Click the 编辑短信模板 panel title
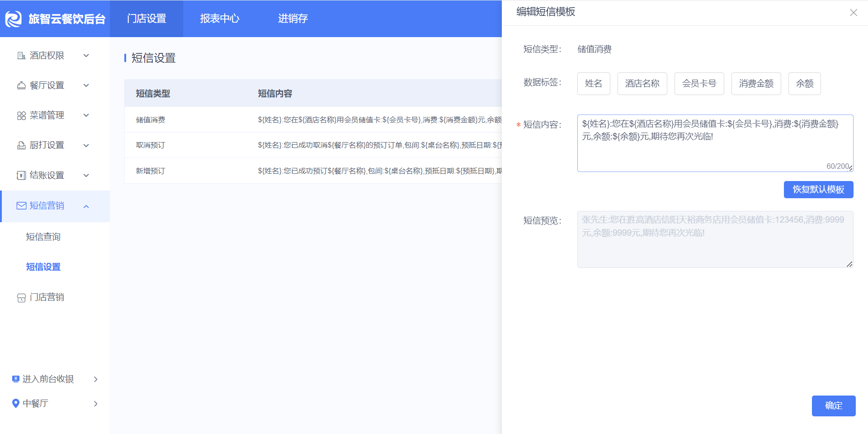Image resolution: width=868 pixels, height=434 pixels. [546, 12]
